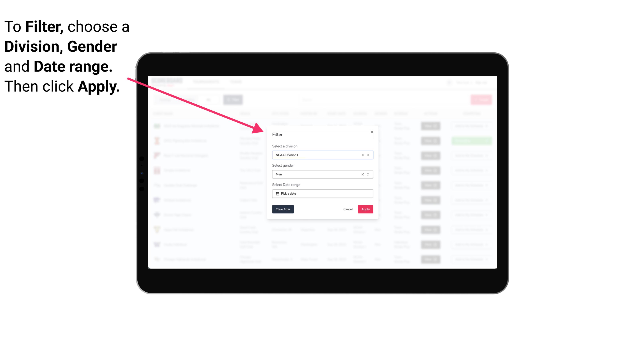Click Cancel to dismiss the filter dialog

tap(348, 209)
